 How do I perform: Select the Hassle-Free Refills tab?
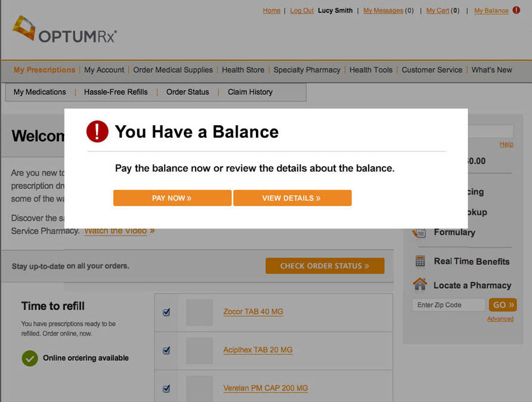point(116,92)
